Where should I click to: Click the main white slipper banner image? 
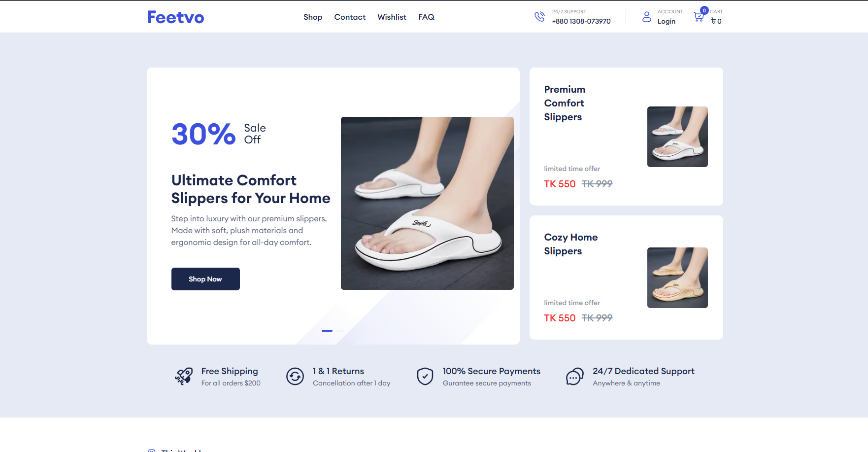pyautogui.click(x=427, y=203)
